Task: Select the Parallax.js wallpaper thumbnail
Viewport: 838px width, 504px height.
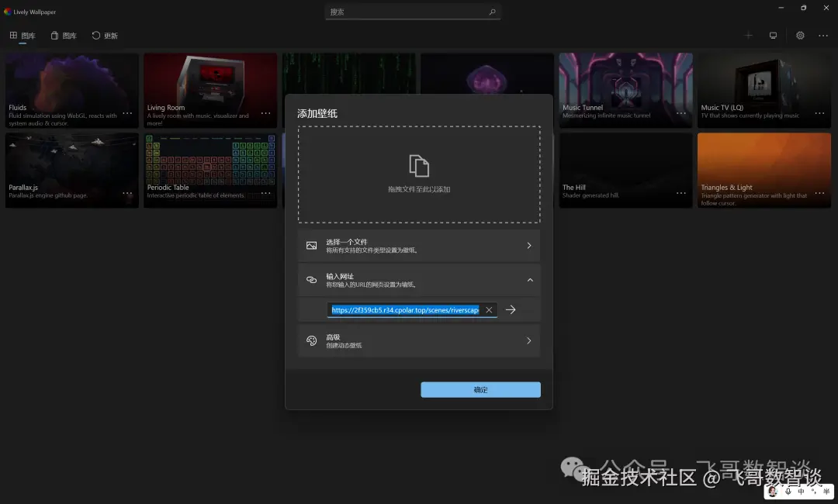Action: 72,171
